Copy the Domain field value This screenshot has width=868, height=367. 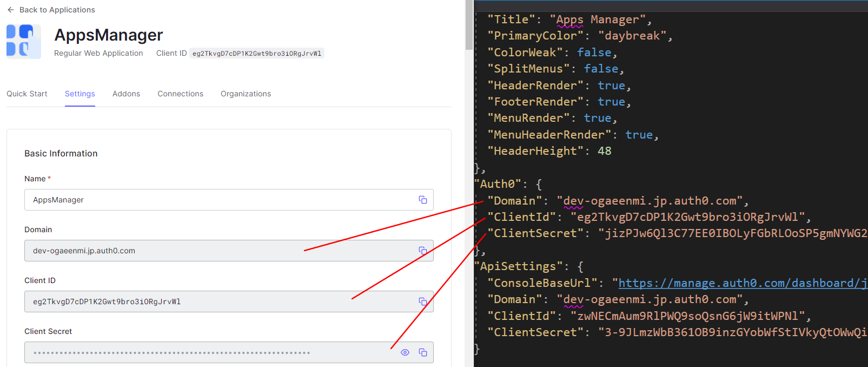pyautogui.click(x=423, y=251)
